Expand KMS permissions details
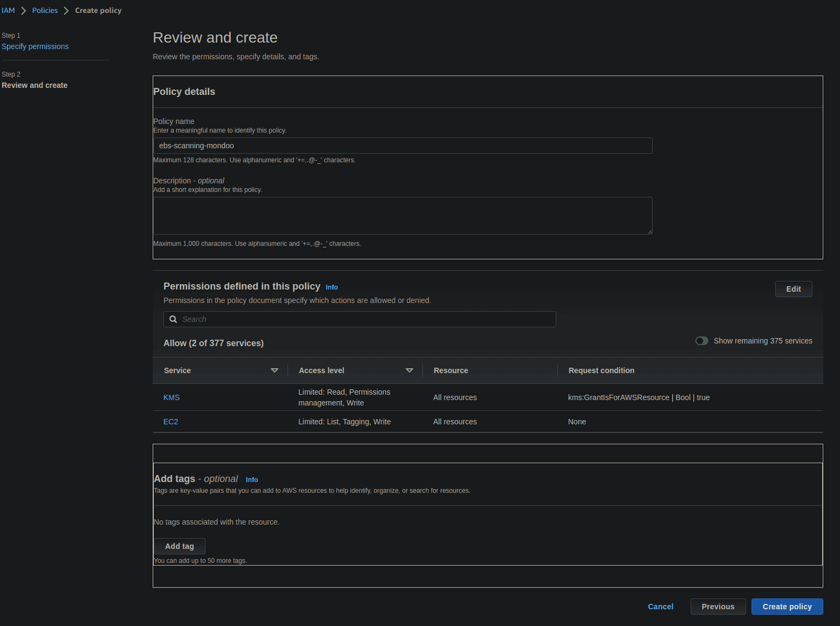The width and height of the screenshot is (840, 626). pos(172,397)
